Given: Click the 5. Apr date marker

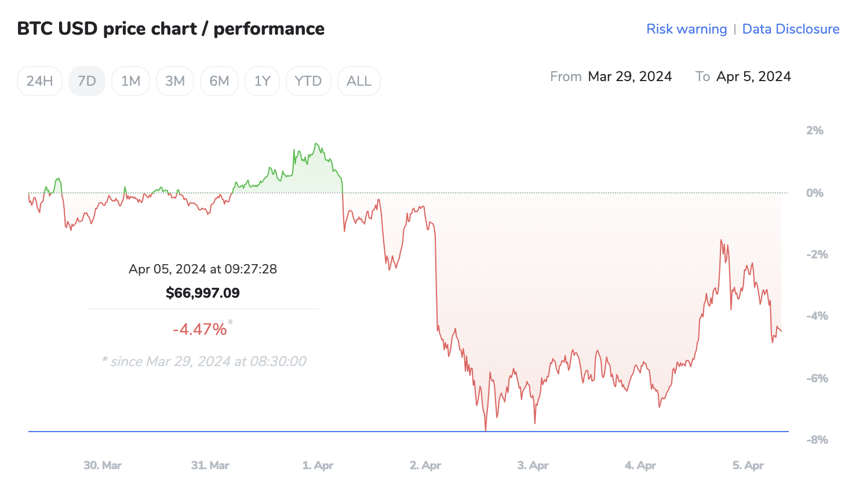Looking at the screenshot, I should [x=748, y=465].
